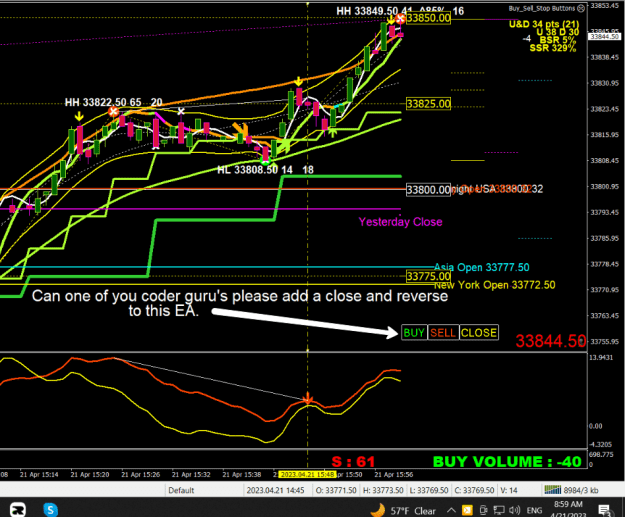This screenshot has height=517, width=625.
Task: Select the 33800.00 price level label
Action: click(428, 189)
